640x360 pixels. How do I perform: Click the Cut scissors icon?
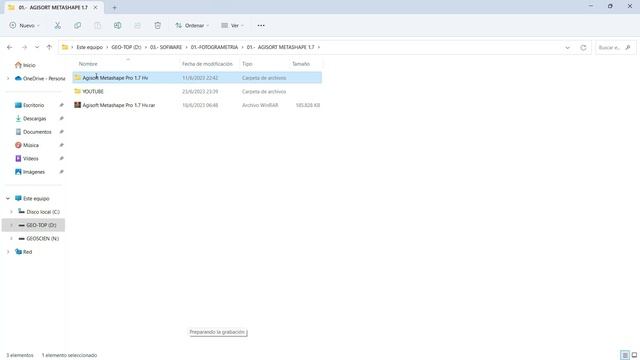[x=58, y=25]
